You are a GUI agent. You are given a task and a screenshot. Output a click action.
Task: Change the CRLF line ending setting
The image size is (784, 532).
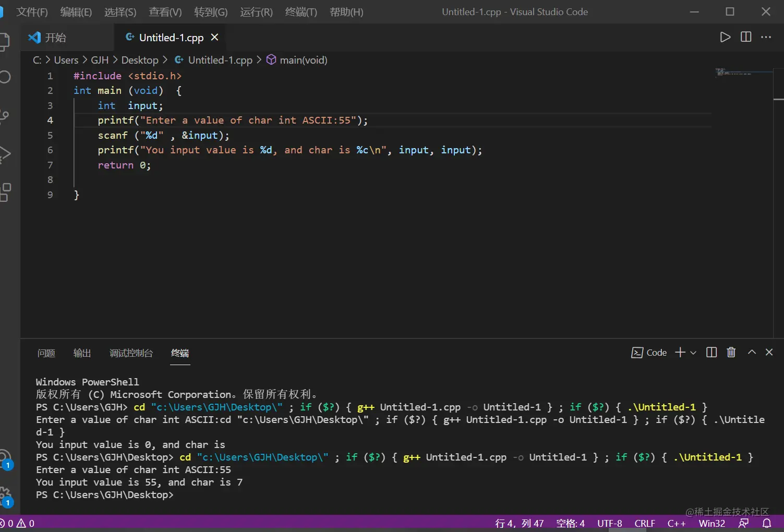click(x=645, y=523)
